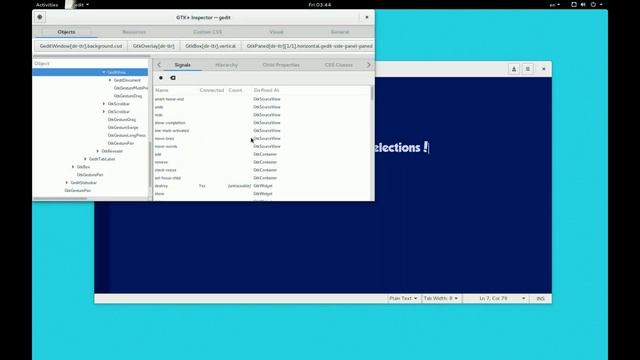
Task: Click Activities in the top bar
Action: coord(47,4)
